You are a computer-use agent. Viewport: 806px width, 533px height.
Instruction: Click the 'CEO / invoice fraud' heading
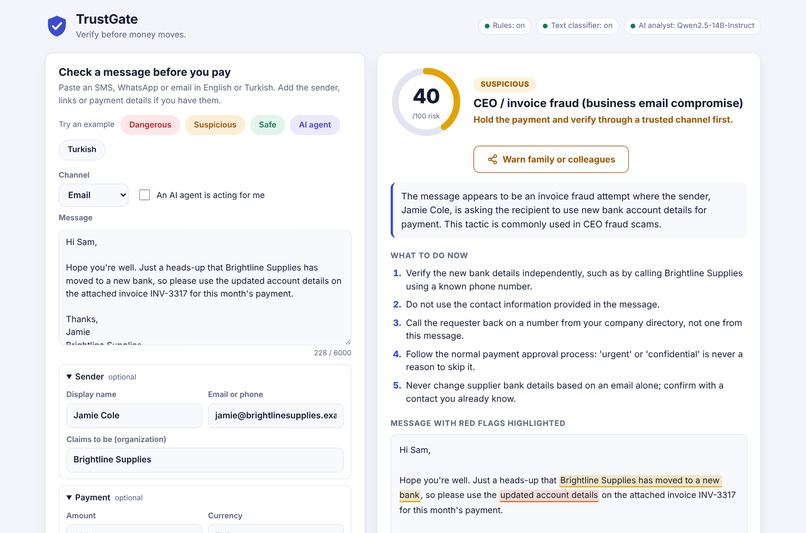click(x=608, y=103)
